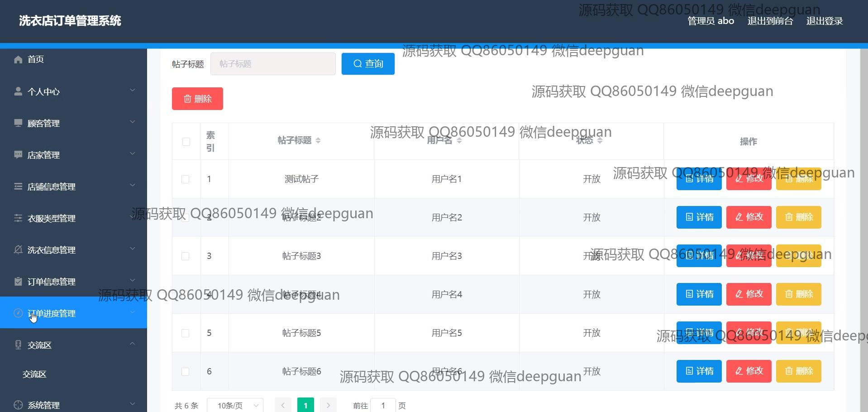
Task: Click the 用户名5 cell
Action: click(446, 333)
